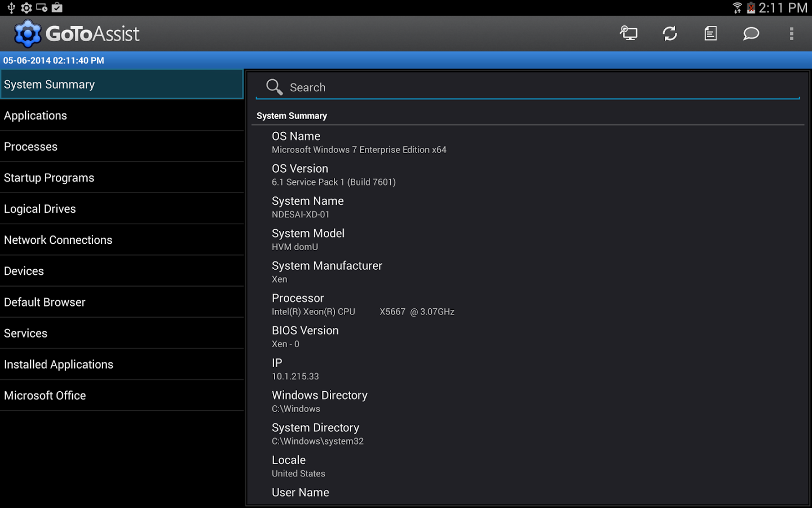
Task: Tap the USB status bar icon
Action: [11, 7]
